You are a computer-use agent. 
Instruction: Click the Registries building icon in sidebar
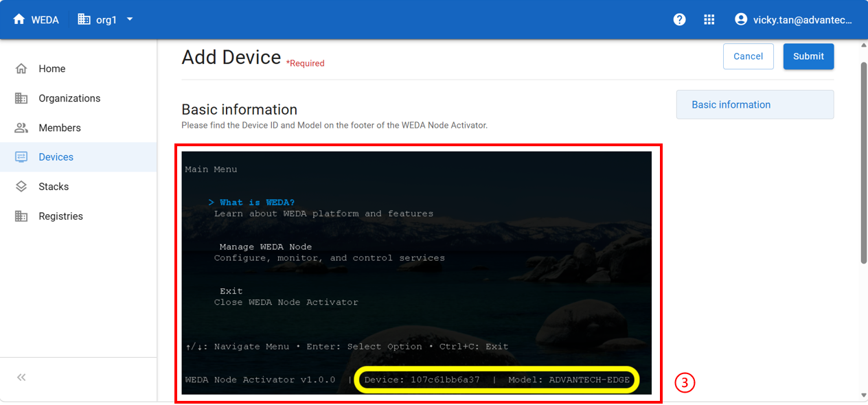[21, 216]
